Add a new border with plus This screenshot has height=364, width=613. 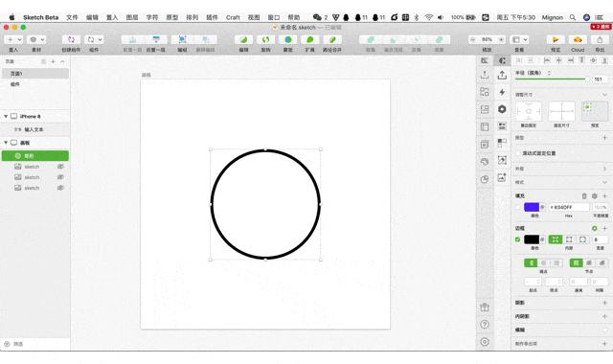[604, 228]
